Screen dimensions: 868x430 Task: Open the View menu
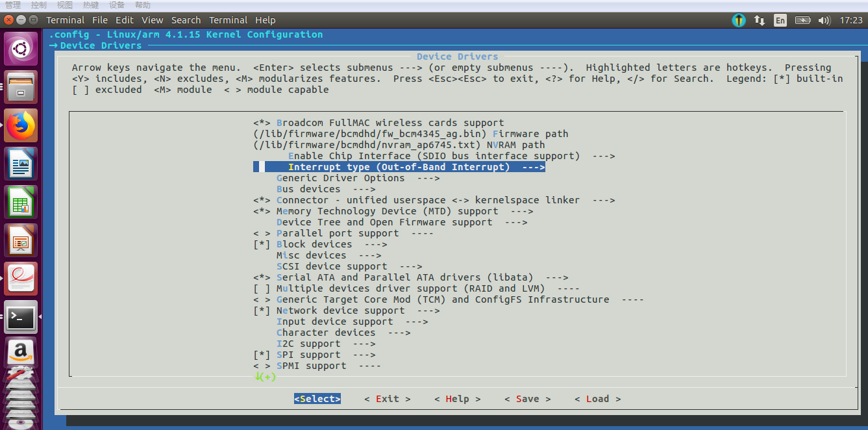(153, 20)
